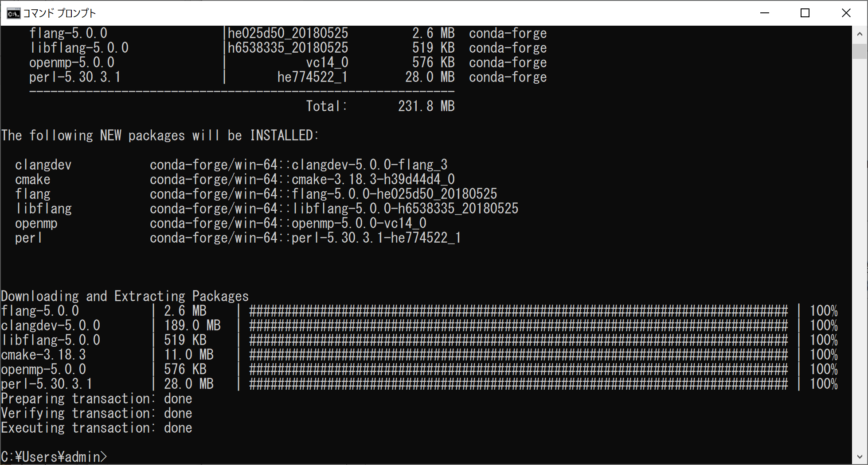
Task: Click the C:¥Users¥admin> prompt
Action: point(54,457)
